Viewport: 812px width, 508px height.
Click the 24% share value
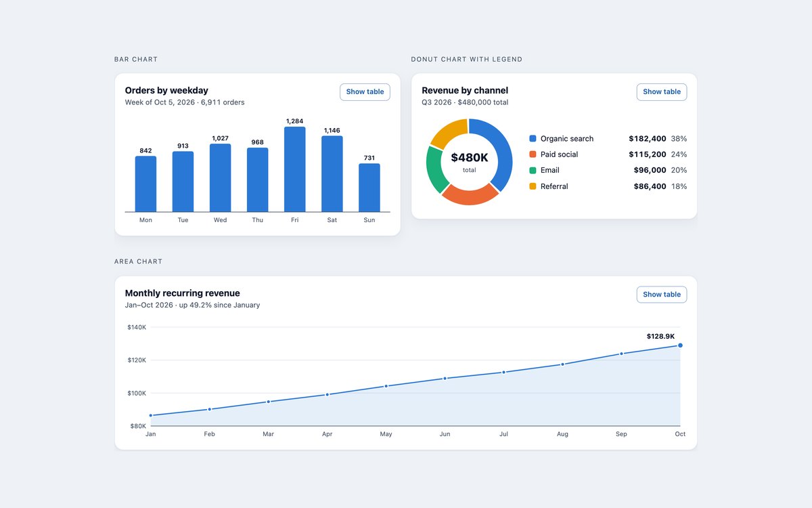679,154
